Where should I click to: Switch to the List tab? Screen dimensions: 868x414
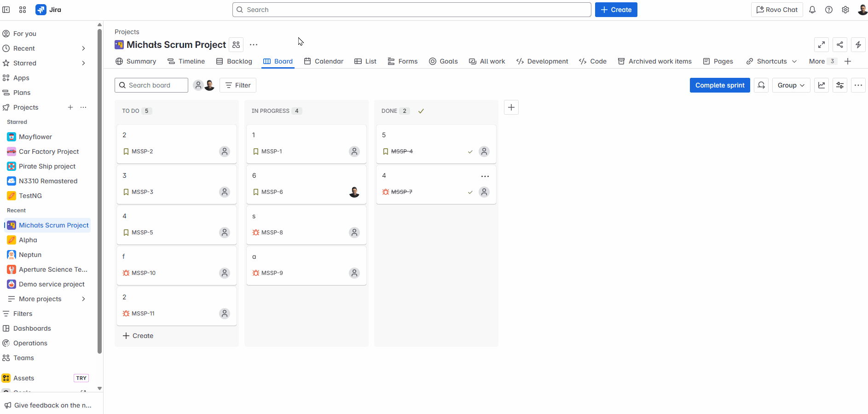coord(365,61)
